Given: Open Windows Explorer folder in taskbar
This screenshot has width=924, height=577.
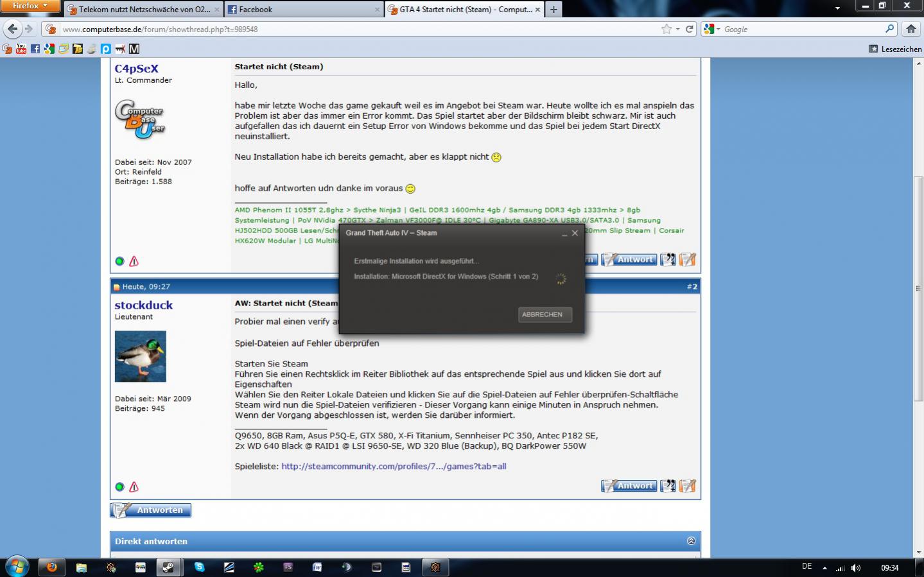Looking at the screenshot, I should click(81, 567).
